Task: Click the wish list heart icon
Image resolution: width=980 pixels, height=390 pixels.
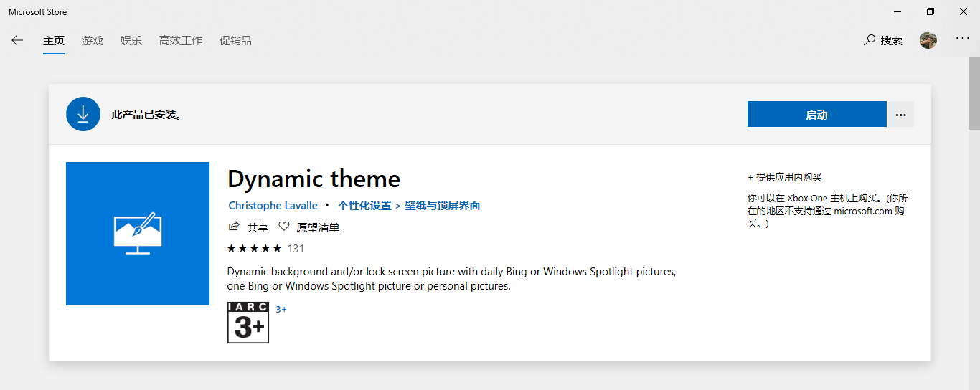Action: tap(283, 227)
